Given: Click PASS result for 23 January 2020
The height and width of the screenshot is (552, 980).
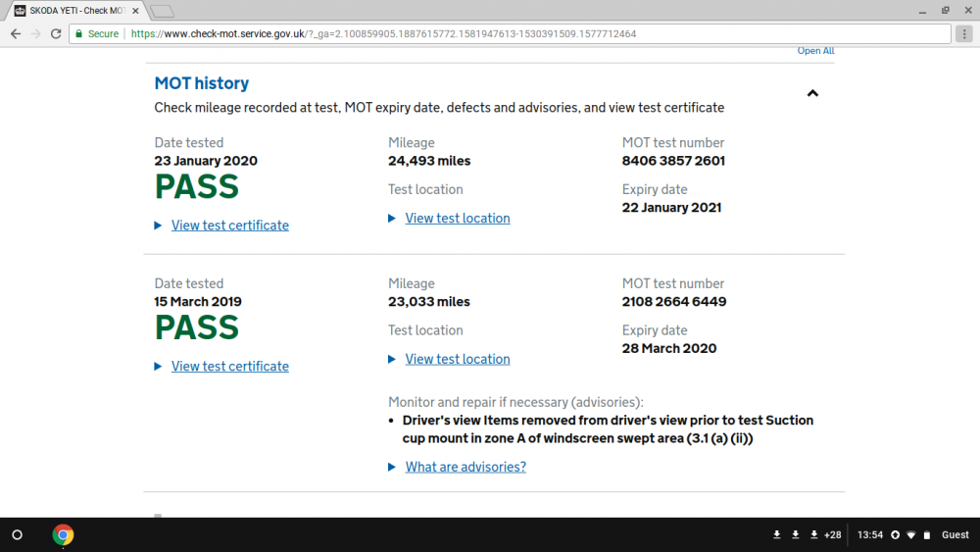Looking at the screenshot, I should point(197,187).
